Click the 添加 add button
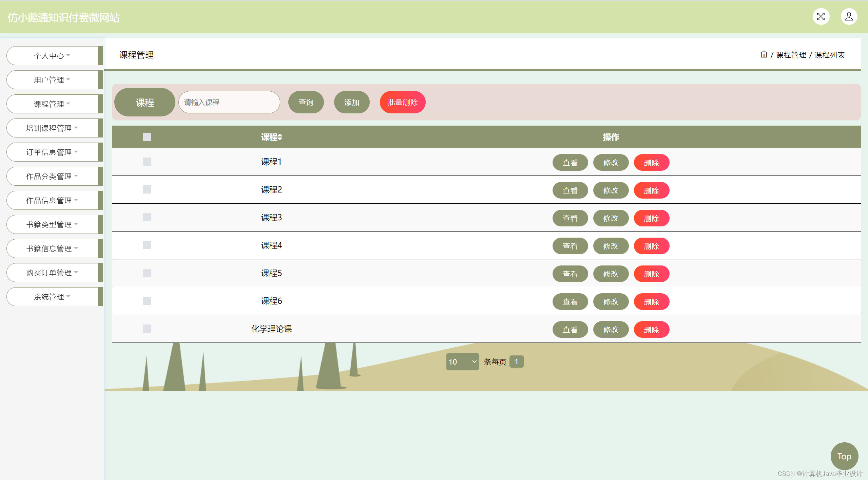The image size is (868, 480). (351, 102)
